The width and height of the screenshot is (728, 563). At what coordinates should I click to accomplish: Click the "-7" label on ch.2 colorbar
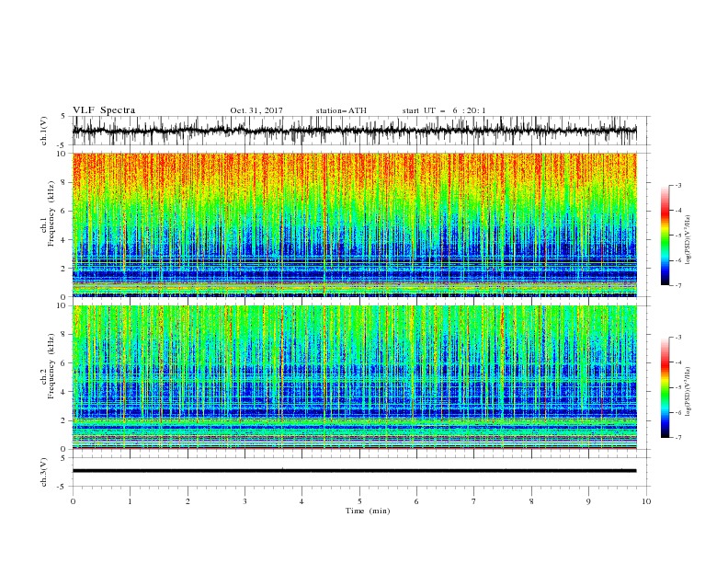pyautogui.click(x=678, y=438)
